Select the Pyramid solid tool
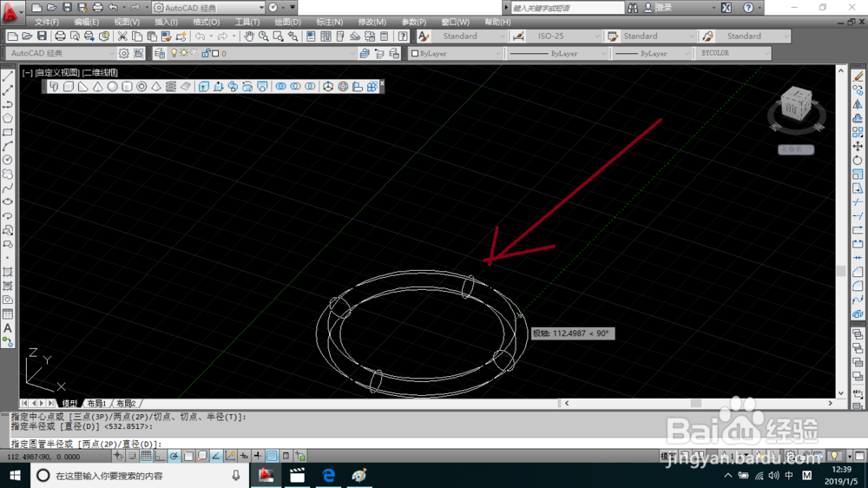 [156, 87]
